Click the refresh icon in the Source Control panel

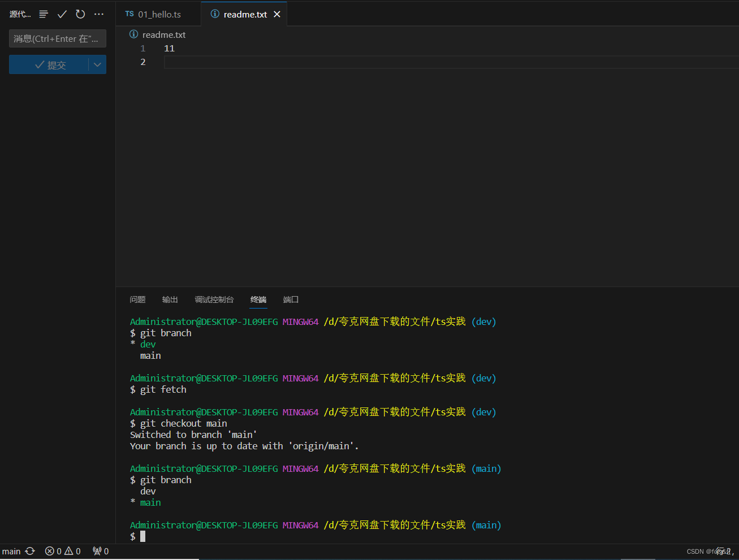[x=80, y=14]
